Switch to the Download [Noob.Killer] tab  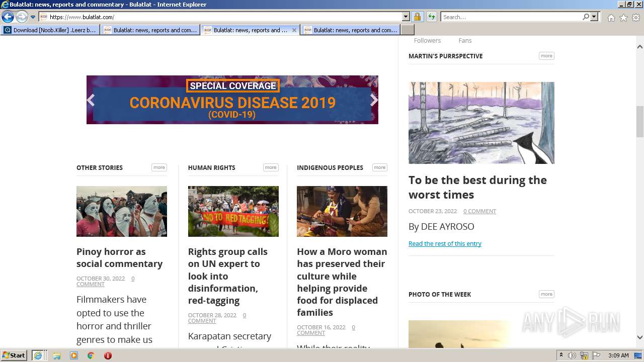50,30
